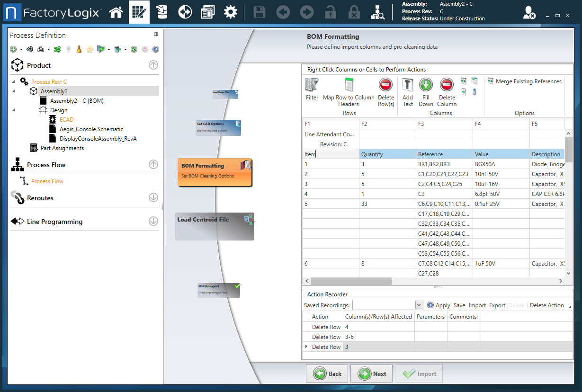The image size is (582, 392).
Task: Click the Load Centroid File step
Action: pos(214,226)
